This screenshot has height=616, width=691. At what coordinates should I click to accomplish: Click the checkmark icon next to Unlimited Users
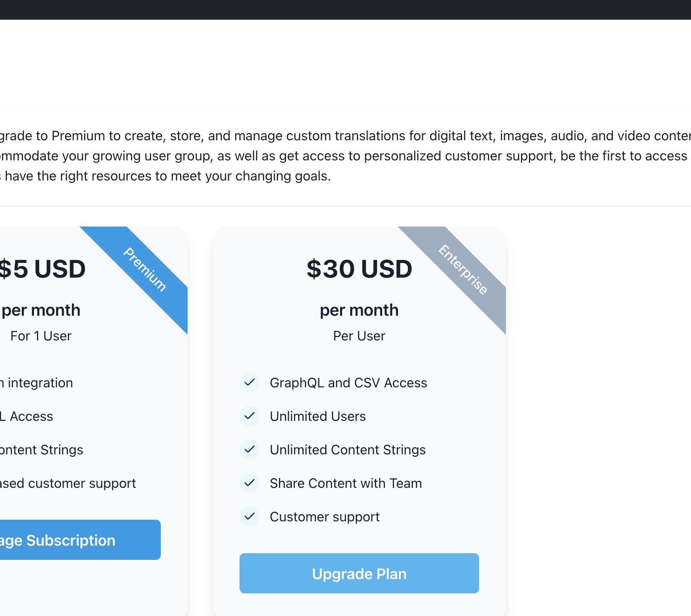click(250, 416)
